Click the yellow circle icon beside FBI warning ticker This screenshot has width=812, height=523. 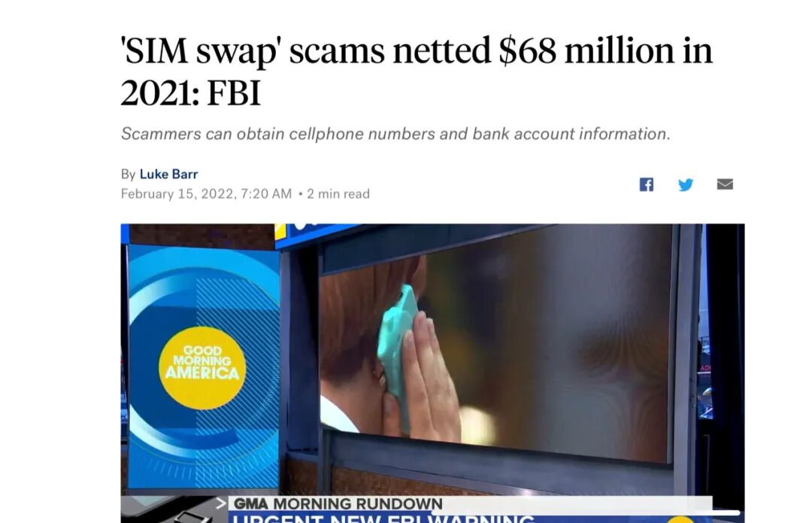(680, 519)
